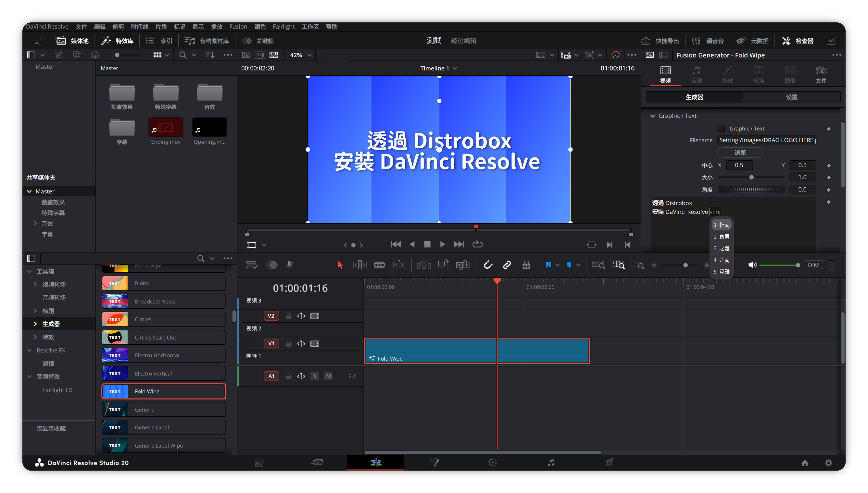Collapse the Master bin tree
Viewport: 868px width, 493px height.
point(30,191)
